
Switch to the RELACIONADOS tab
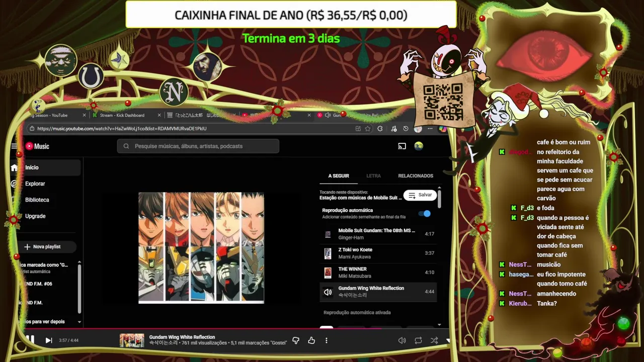416,176
